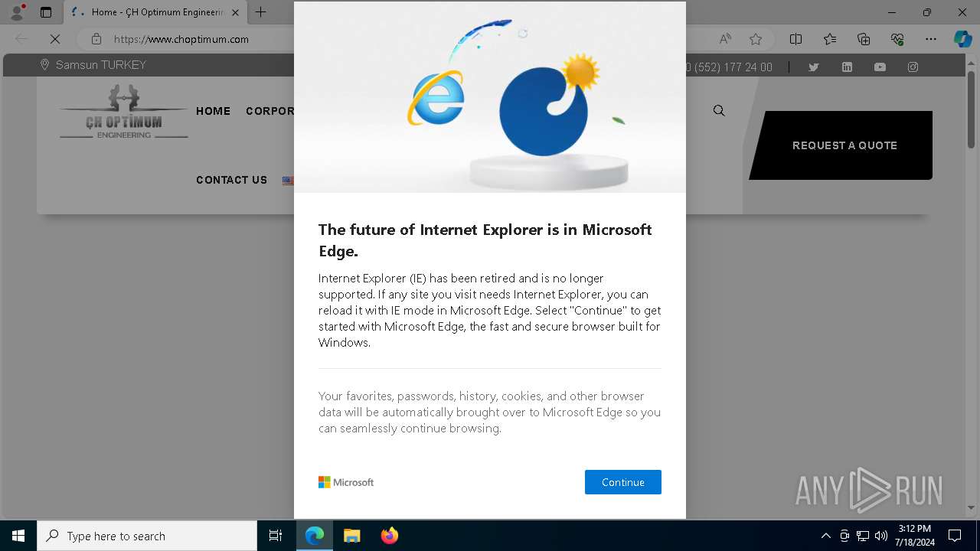This screenshot has width=980, height=551.
Task: Open Settings and more menu
Action: (x=931, y=39)
